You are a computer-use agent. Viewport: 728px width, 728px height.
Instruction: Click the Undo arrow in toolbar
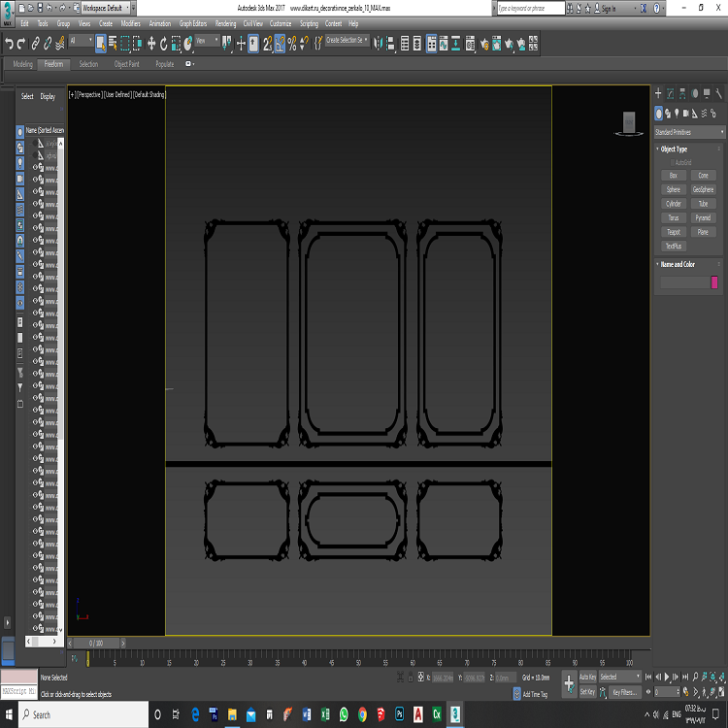pyautogui.click(x=9, y=43)
